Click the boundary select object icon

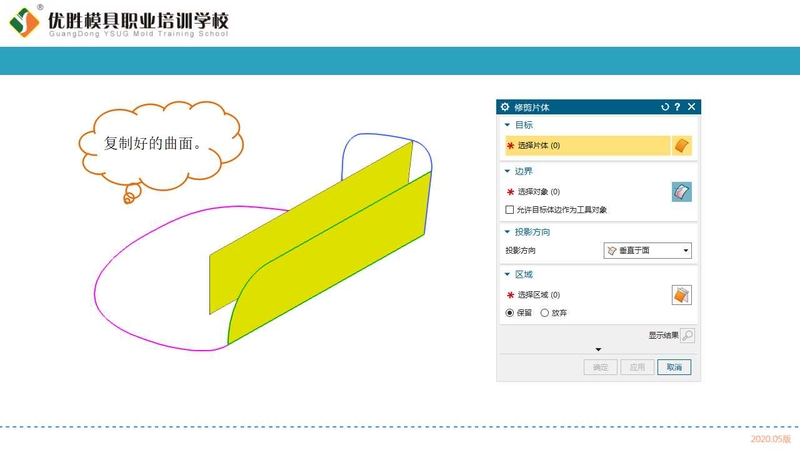[x=682, y=192]
